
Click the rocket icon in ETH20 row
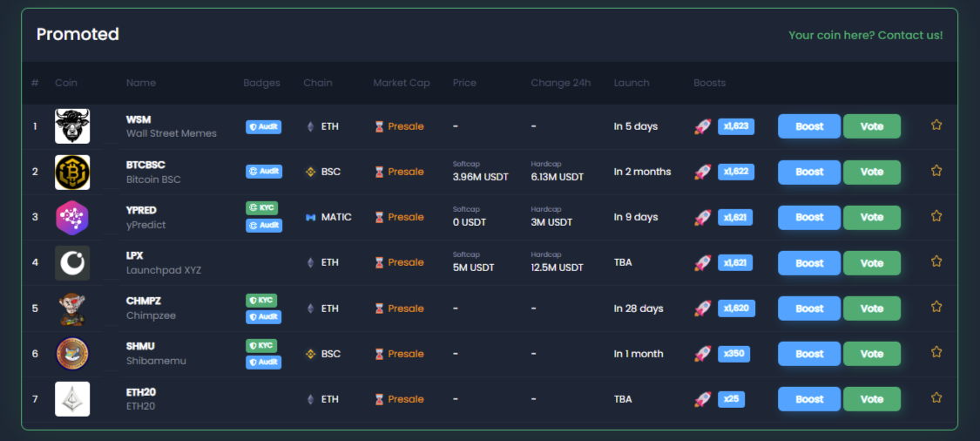point(702,399)
